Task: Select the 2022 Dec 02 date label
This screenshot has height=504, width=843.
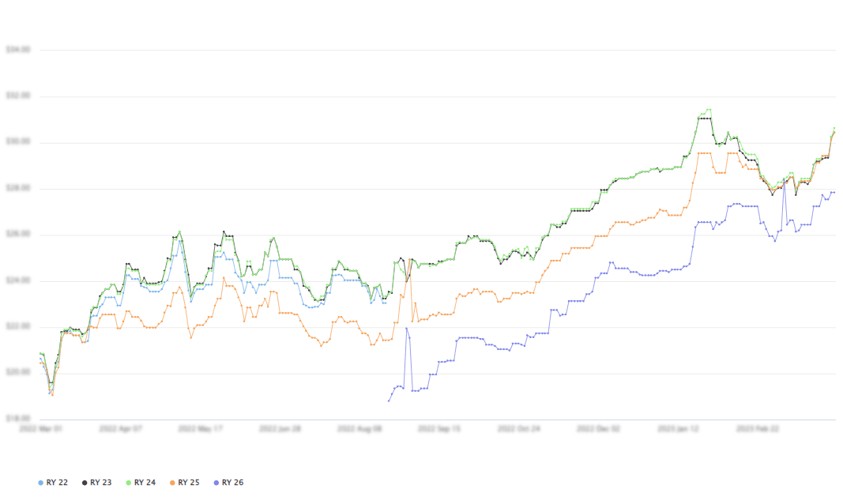Action: click(x=598, y=429)
